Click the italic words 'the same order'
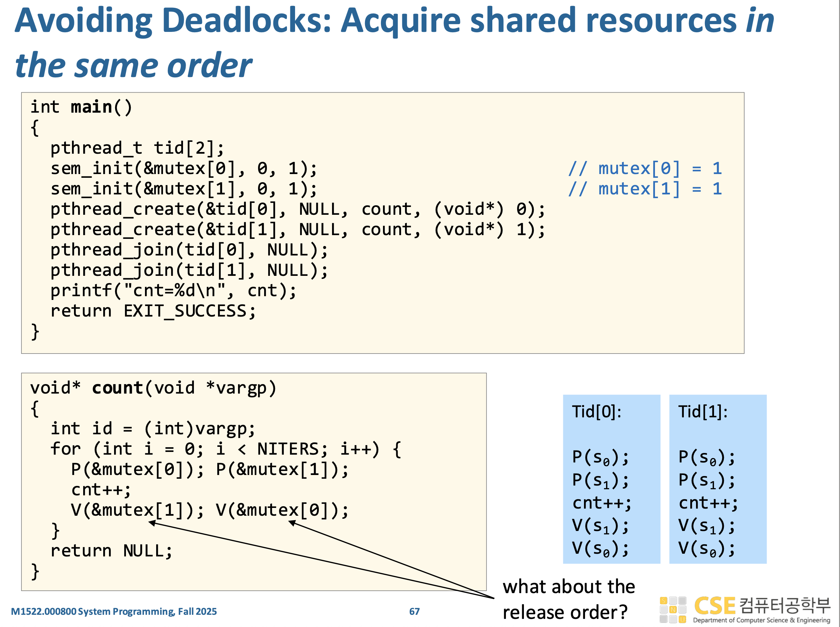Screen dimensions: 840x627 point(133,65)
